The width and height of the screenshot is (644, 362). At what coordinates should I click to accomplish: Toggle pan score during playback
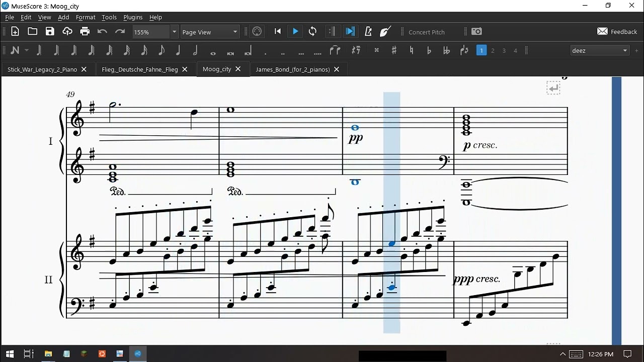(350, 32)
